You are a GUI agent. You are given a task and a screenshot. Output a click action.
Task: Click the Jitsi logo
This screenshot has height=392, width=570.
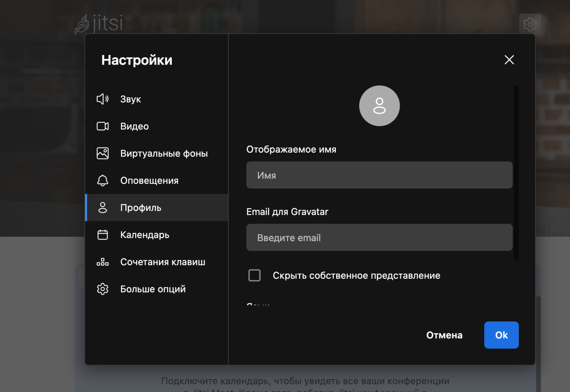(99, 24)
